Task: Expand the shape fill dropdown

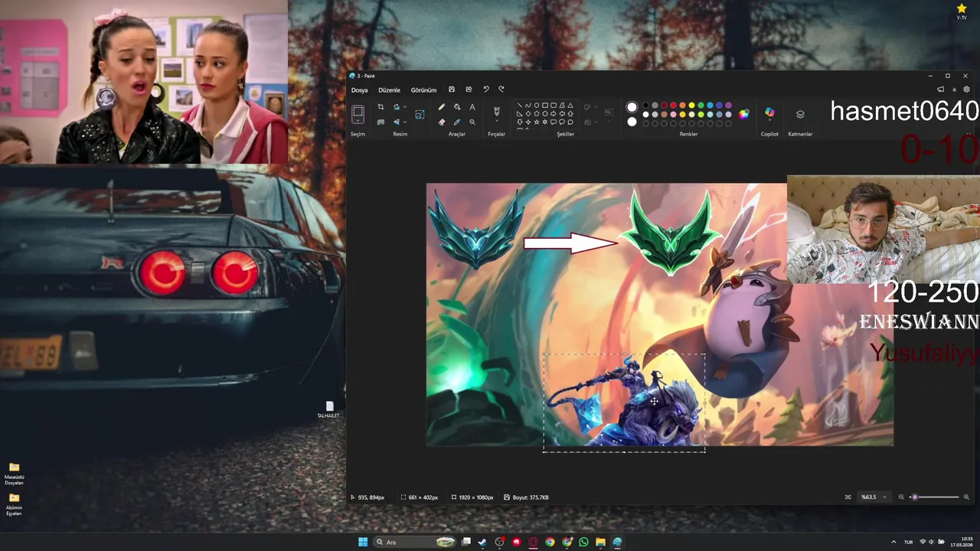Action: (596, 122)
